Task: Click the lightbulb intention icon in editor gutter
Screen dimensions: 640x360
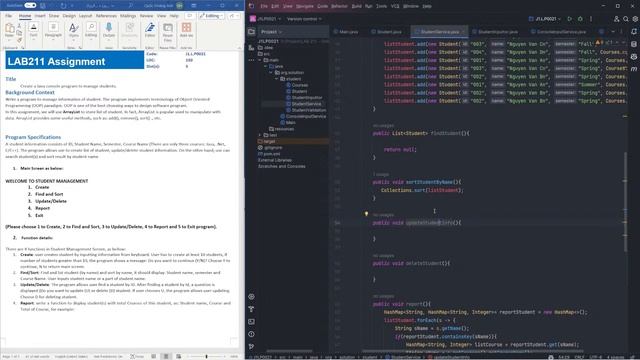Action: [x=366, y=214]
